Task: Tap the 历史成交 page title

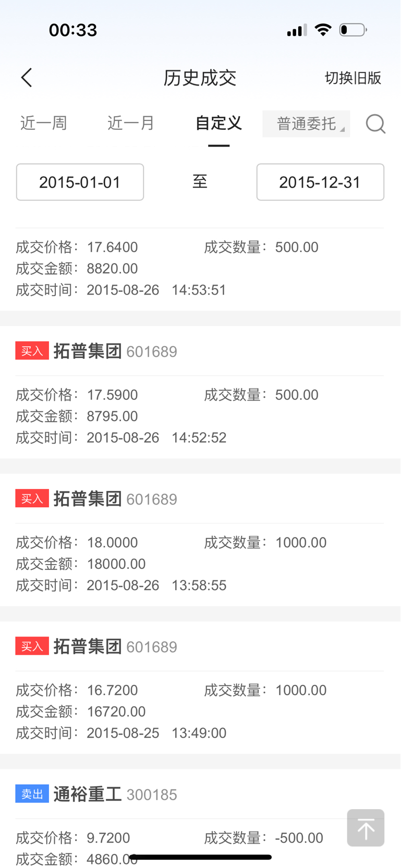Action: click(200, 78)
